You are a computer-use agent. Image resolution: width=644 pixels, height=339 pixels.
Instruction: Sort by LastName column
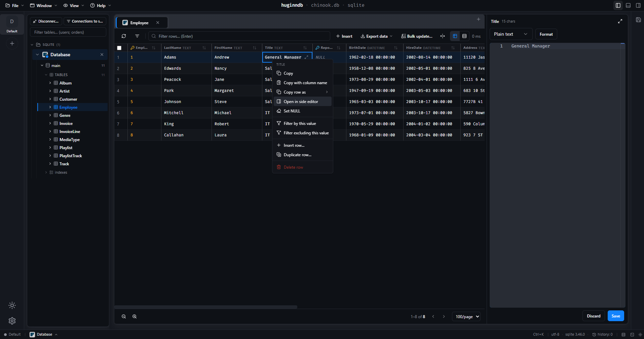click(204, 48)
